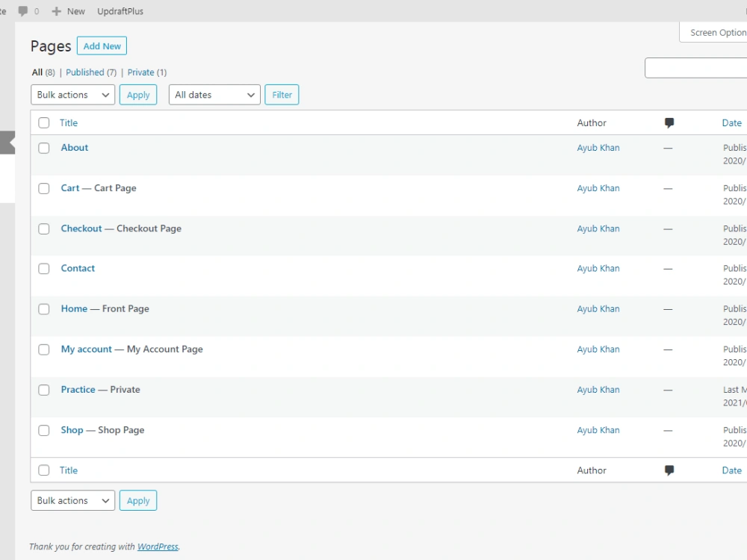Select the Home page checkbox
Image resolution: width=747 pixels, height=560 pixels.
(44, 309)
